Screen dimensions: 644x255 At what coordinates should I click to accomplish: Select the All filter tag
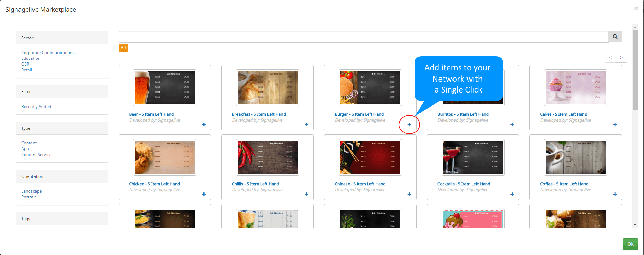click(123, 48)
